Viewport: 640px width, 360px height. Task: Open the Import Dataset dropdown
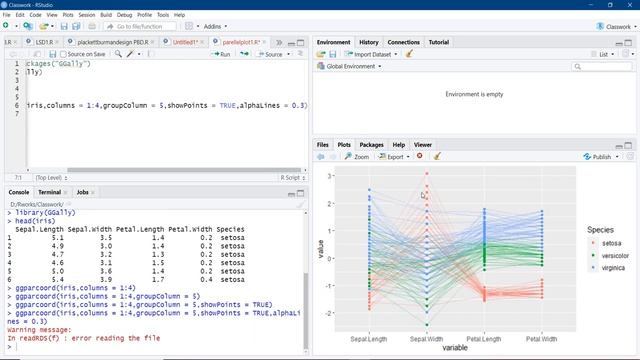(x=371, y=54)
